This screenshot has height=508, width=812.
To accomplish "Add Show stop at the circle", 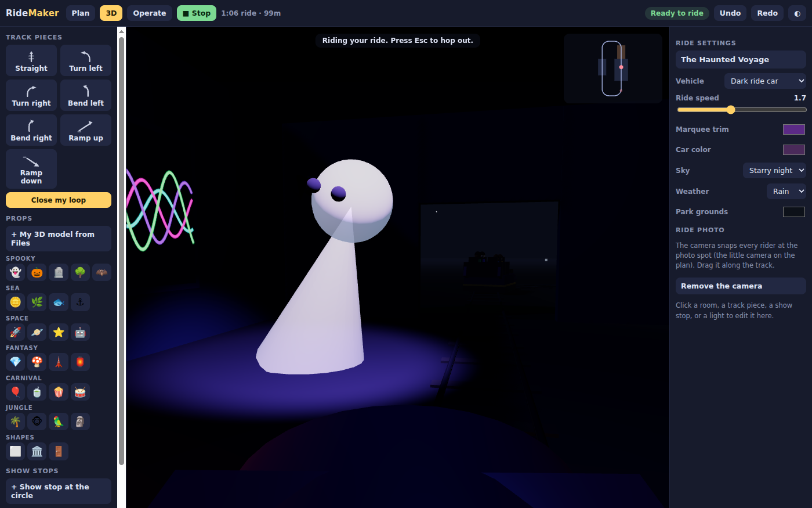I will coord(59,491).
